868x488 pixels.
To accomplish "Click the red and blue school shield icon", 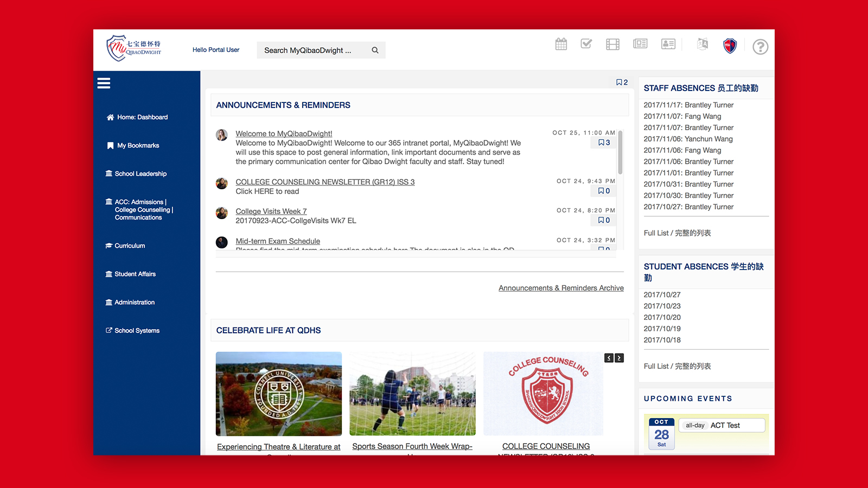I will click(730, 46).
